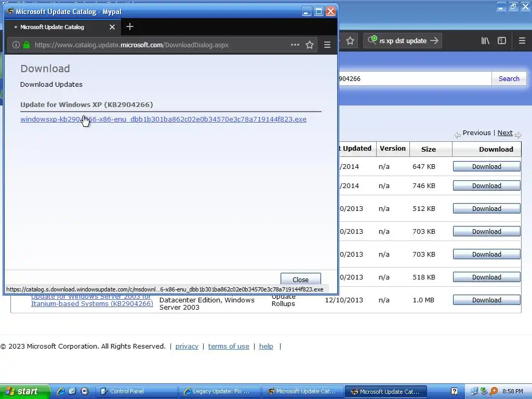Click Download button for 1.0 MB update
The height and width of the screenshot is (399, 532).
pyautogui.click(x=486, y=300)
